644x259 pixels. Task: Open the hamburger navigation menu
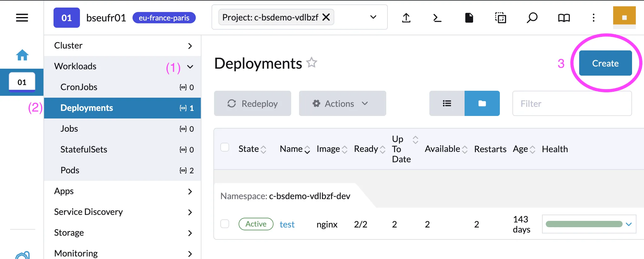tap(22, 18)
